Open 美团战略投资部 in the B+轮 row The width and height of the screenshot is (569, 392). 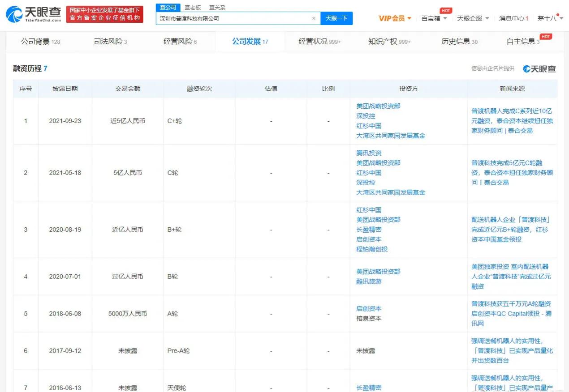coord(378,220)
